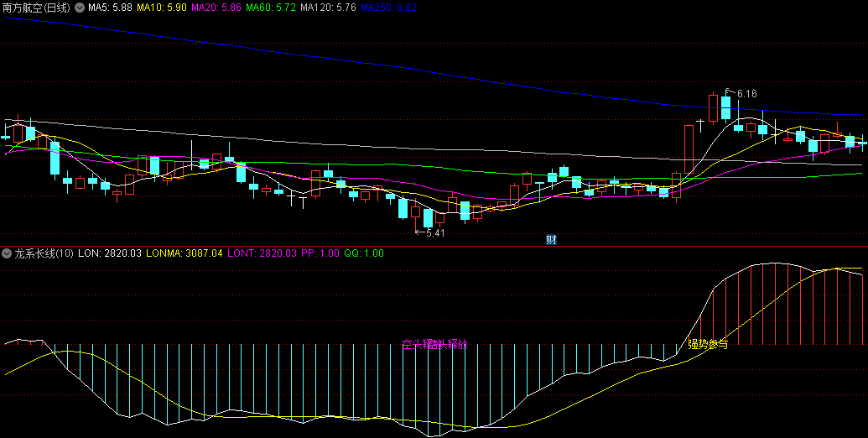Open the dropdown arrow beside 龙系长线(10)
Viewport: 868px width, 438px height.
[7, 253]
